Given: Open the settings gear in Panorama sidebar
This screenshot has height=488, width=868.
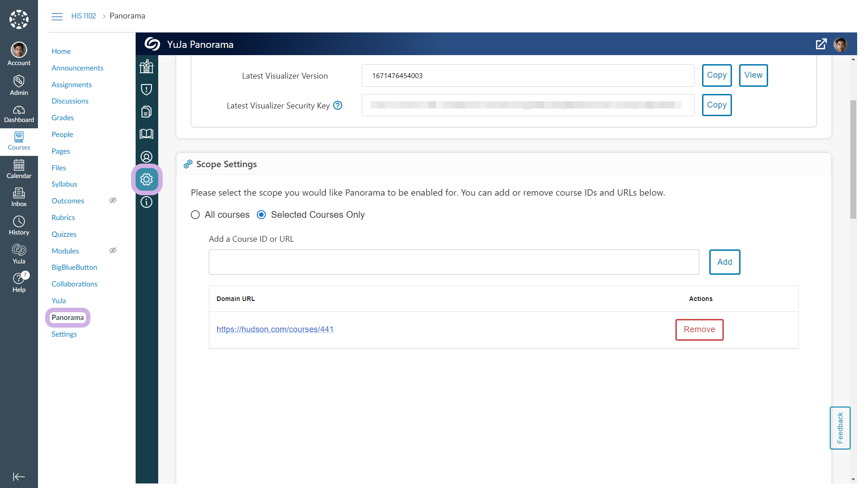Looking at the screenshot, I should tap(146, 179).
